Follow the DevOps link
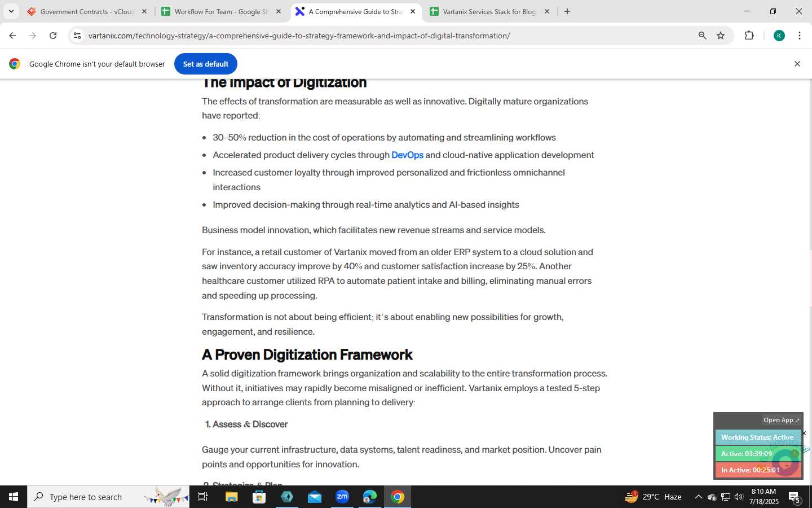The image size is (812, 508). (407, 155)
